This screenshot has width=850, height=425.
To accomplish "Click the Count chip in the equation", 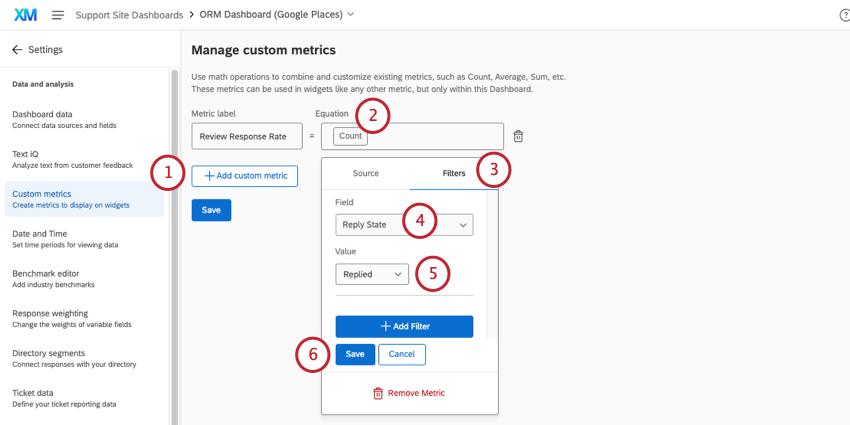I will (x=351, y=136).
